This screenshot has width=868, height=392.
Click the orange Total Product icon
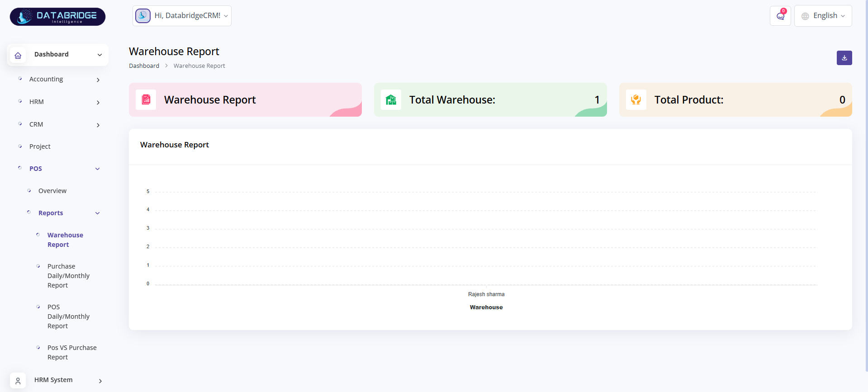click(x=636, y=99)
